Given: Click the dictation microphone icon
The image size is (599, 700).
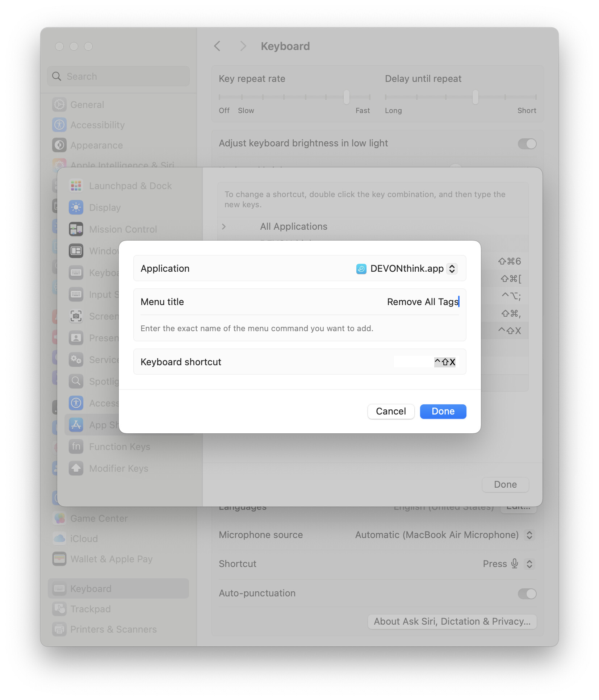Looking at the screenshot, I should coord(514,564).
